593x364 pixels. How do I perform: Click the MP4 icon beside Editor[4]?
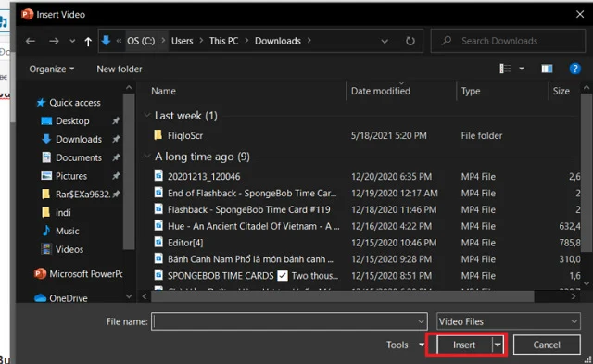pyautogui.click(x=158, y=243)
